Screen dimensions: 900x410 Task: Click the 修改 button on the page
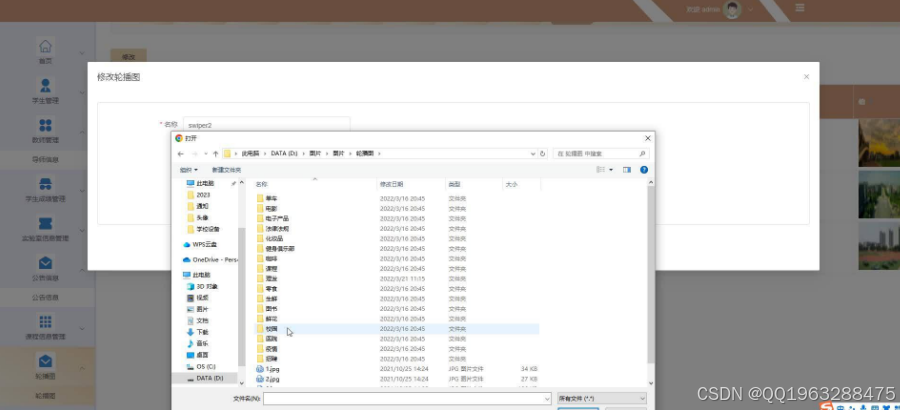(x=129, y=56)
